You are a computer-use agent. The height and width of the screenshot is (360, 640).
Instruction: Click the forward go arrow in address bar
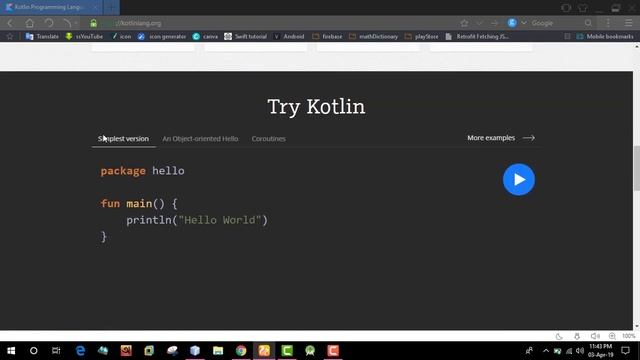click(x=494, y=23)
